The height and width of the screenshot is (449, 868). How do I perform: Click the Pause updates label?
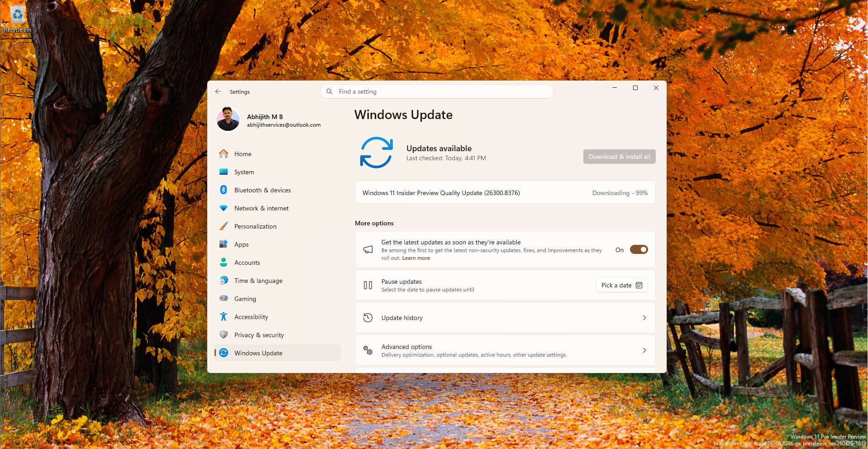(401, 282)
